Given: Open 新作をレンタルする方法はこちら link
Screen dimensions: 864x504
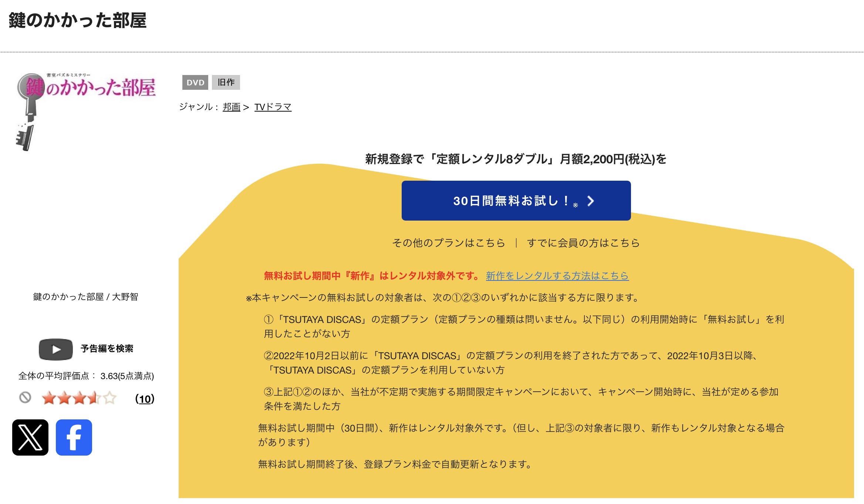Looking at the screenshot, I should (557, 276).
